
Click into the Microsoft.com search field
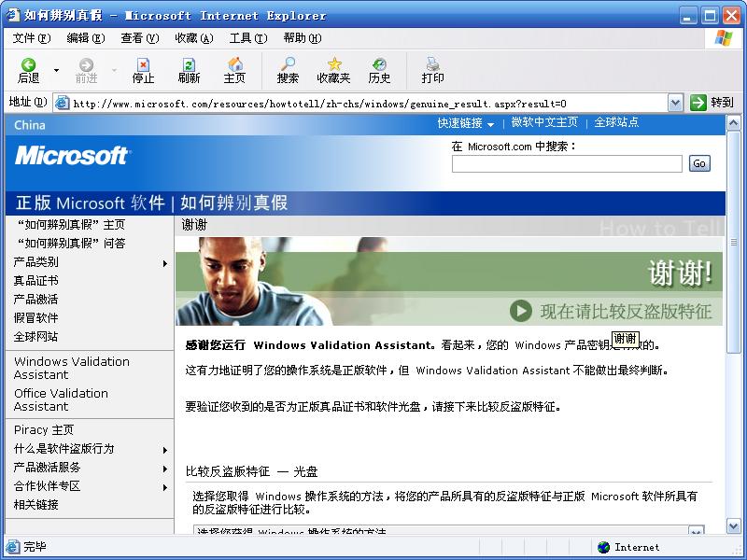coord(567,163)
